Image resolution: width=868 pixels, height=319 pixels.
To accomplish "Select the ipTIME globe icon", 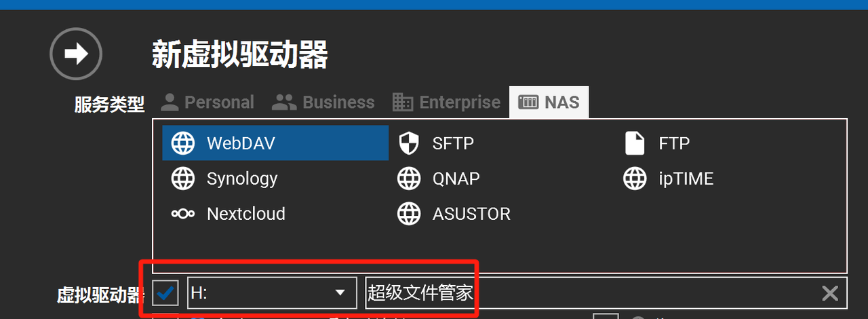I will (635, 179).
